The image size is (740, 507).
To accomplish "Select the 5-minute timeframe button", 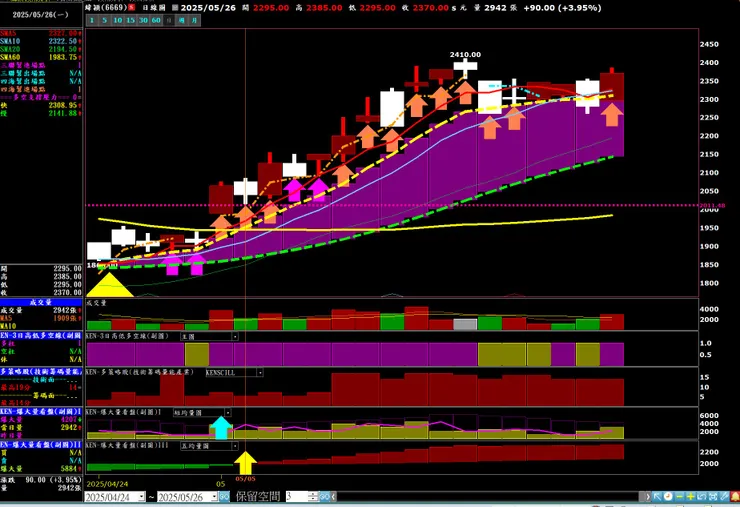I will pos(105,20).
